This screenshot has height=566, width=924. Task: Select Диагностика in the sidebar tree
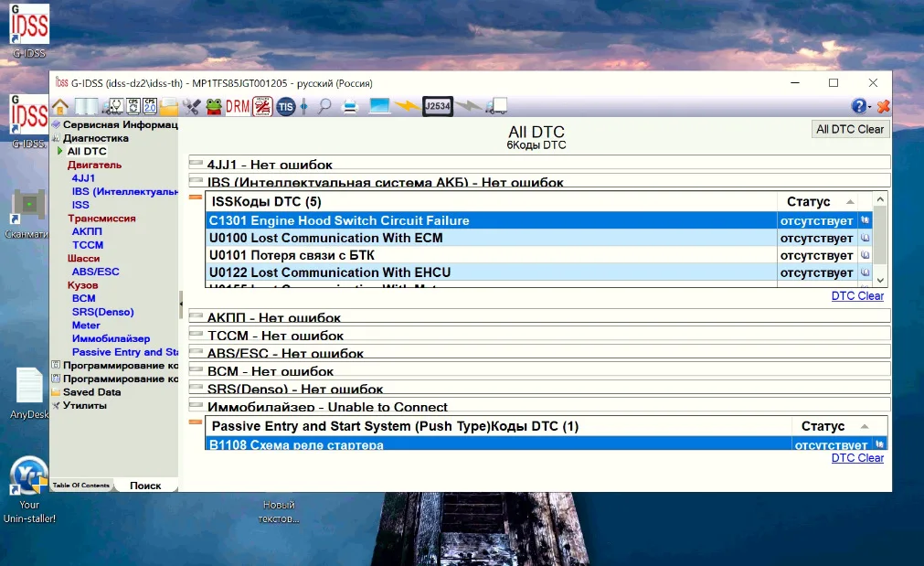(x=95, y=138)
